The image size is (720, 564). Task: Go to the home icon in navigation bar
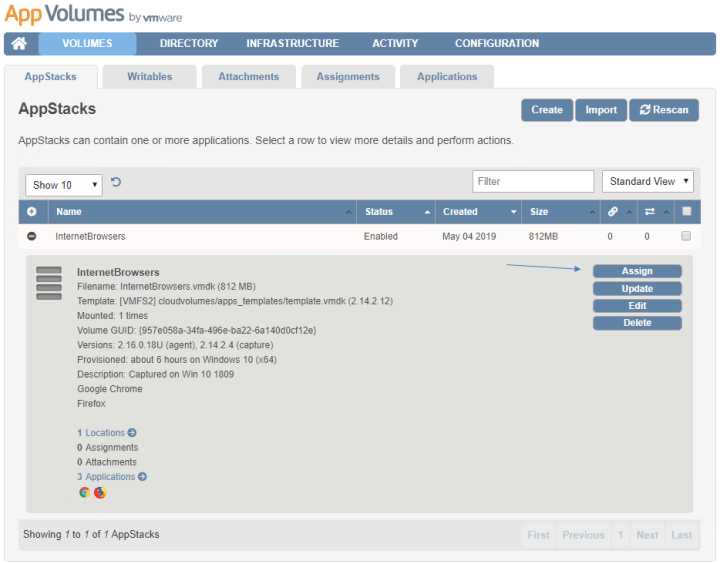pyautogui.click(x=19, y=44)
